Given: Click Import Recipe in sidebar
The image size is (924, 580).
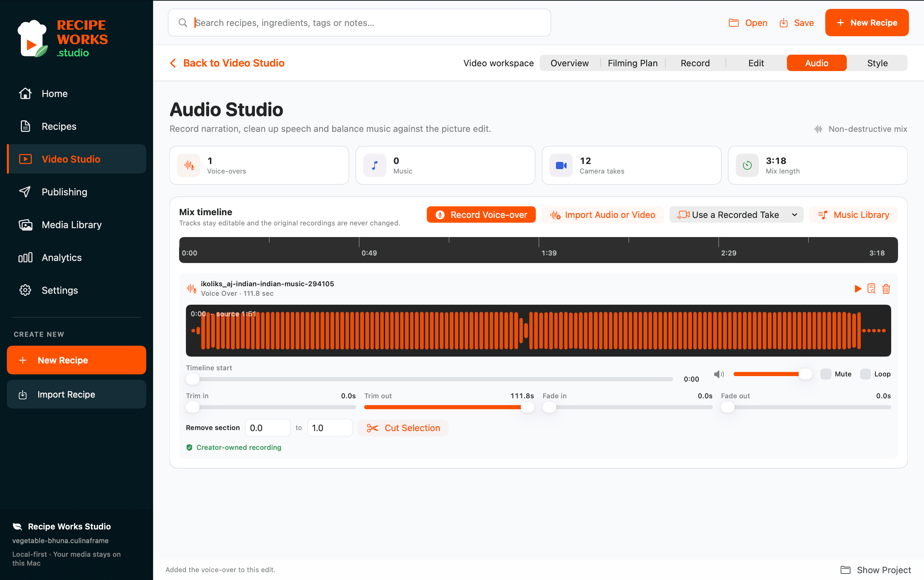Looking at the screenshot, I should tap(76, 394).
